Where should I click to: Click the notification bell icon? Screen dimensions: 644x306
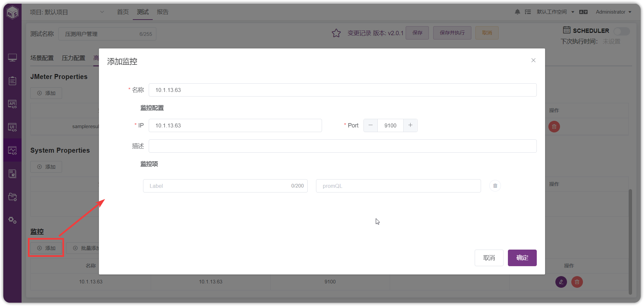point(518,12)
